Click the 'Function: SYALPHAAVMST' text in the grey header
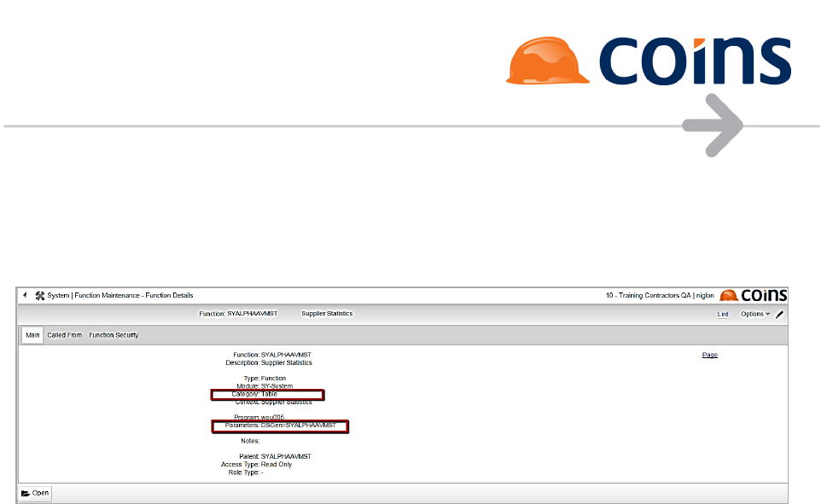821x504 pixels. click(x=238, y=314)
